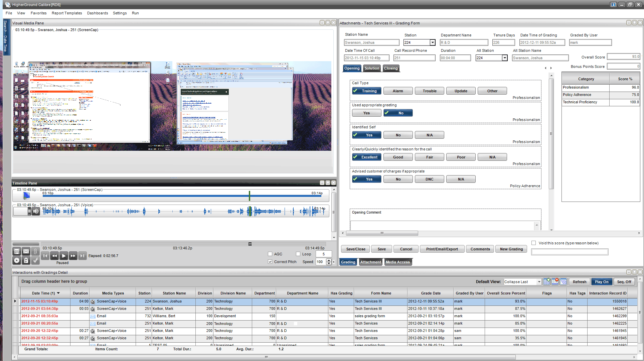Switch to the Solution tab in grading form
The width and height of the screenshot is (644, 361).
(372, 68)
